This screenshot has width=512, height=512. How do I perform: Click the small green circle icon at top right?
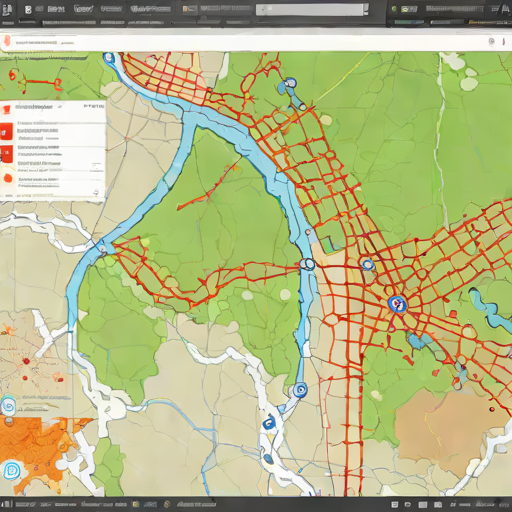[394, 9]
